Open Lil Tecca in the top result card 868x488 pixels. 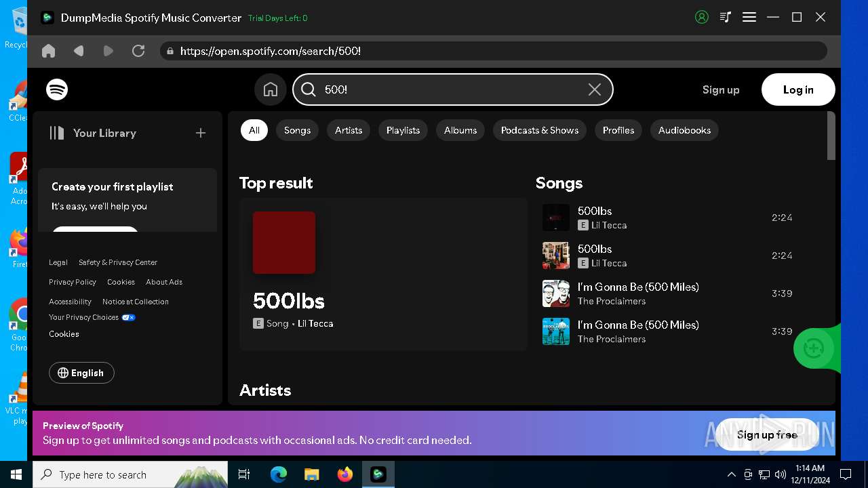315,323
